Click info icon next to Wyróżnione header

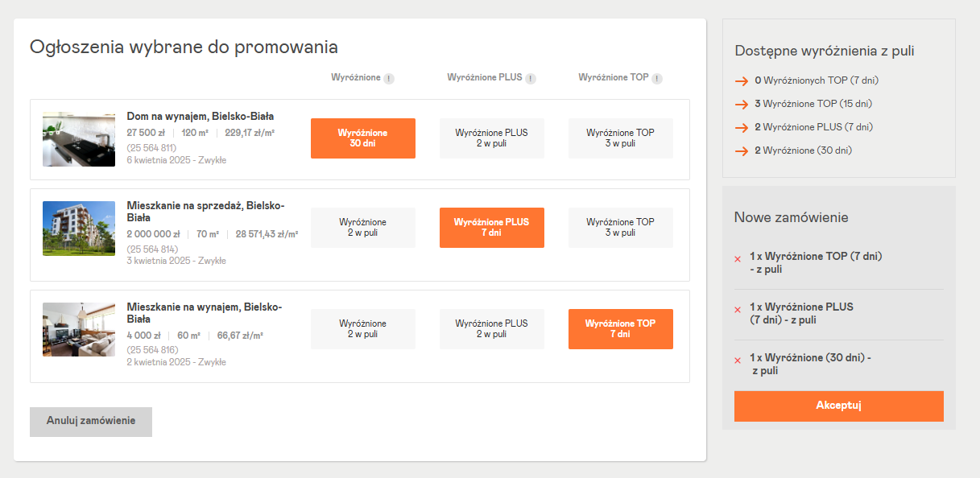pyautogui.click(x=389, y=79)
